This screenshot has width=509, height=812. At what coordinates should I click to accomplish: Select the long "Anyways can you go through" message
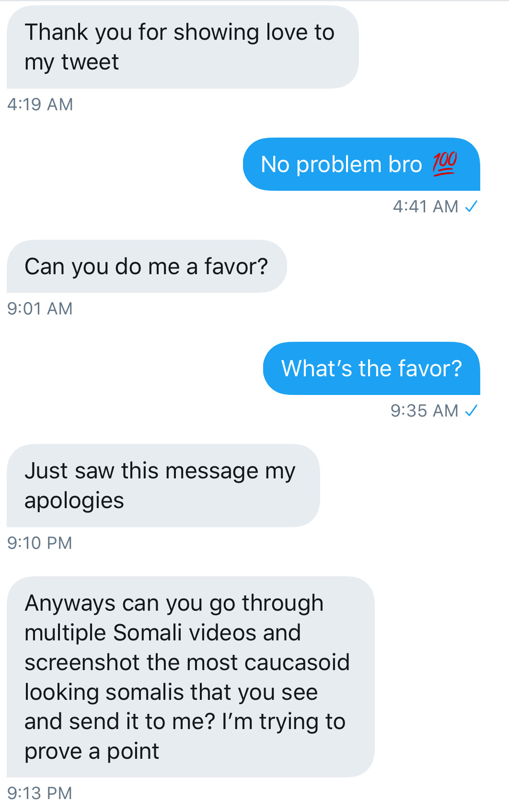(190, 677)
